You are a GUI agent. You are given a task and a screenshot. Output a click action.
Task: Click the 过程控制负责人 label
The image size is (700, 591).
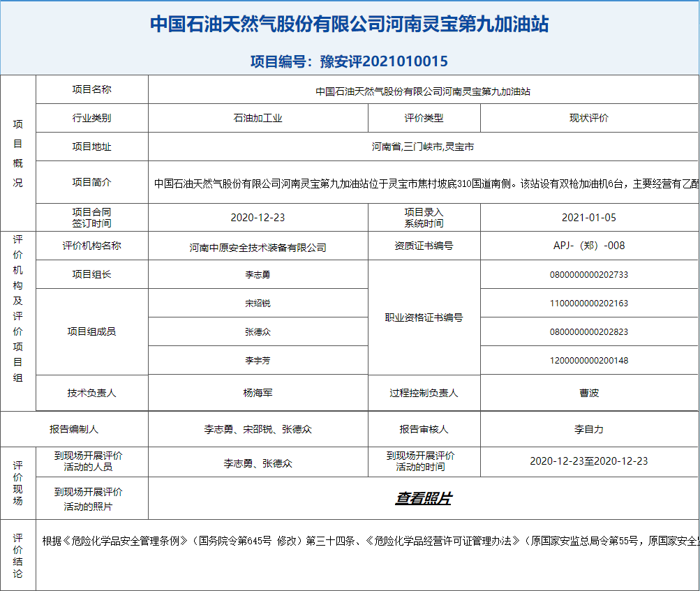tap(424, 393)
